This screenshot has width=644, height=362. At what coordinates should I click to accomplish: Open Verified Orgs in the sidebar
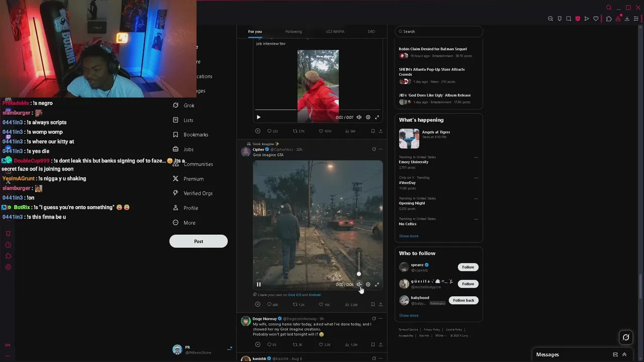pos(193,194)
